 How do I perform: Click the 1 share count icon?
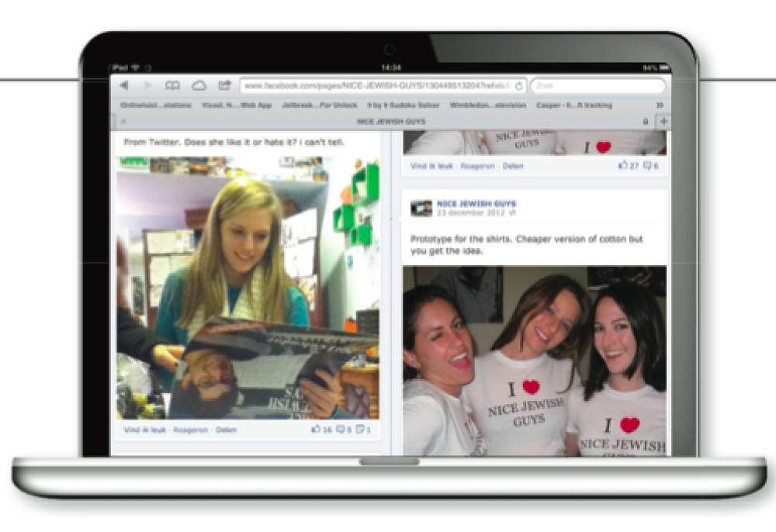(x=360, y=429)
